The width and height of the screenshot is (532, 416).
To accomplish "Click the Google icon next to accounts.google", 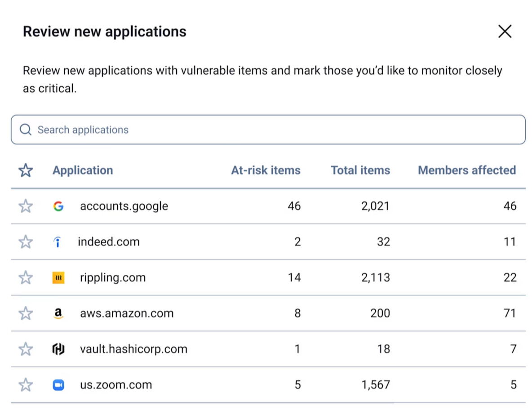I will (x=58, y=206).
